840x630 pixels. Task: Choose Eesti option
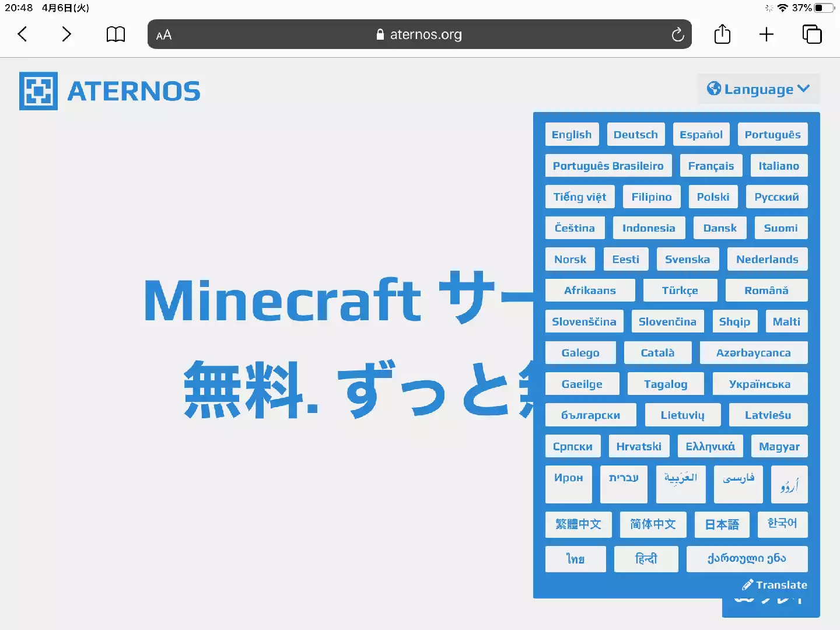pos(626,259)
